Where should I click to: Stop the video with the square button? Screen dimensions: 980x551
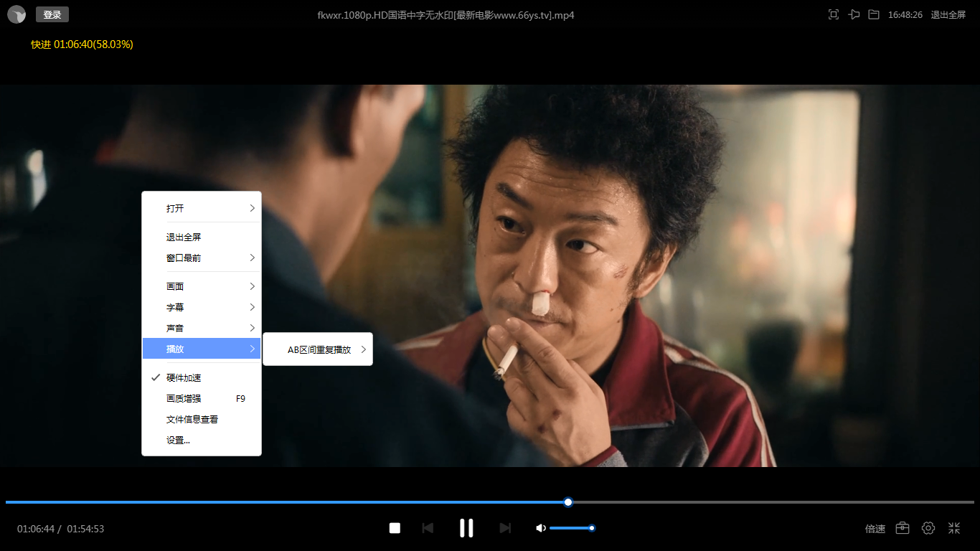pyautogui.click(x=395, y=528)
